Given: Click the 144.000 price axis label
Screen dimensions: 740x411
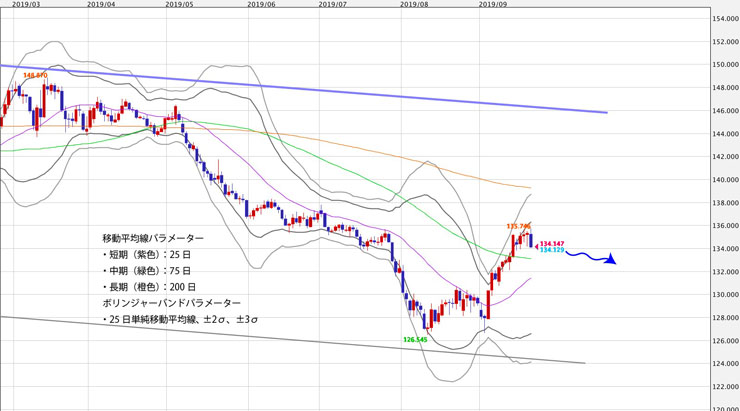Looking at the screenshot, I should click(726, 134).
